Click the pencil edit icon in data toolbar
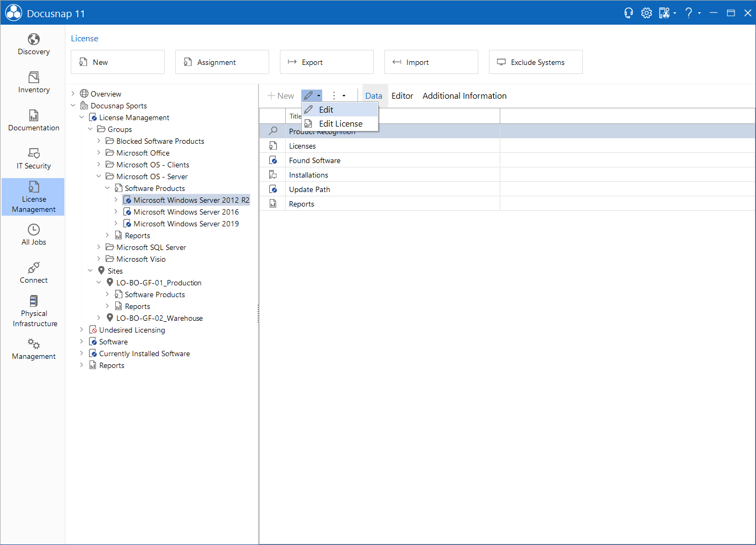 tap(308, 95)
